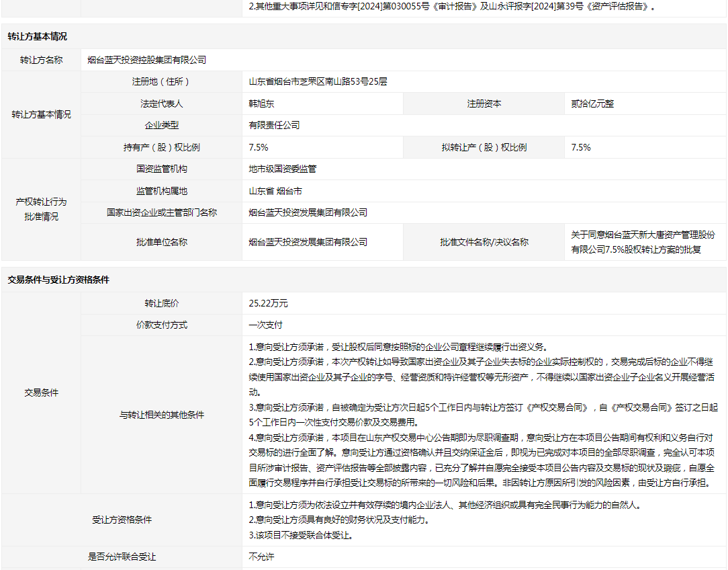Click the 国家出资企业或主管部门名称 label
728x570 pixels.
click(162, 212)
